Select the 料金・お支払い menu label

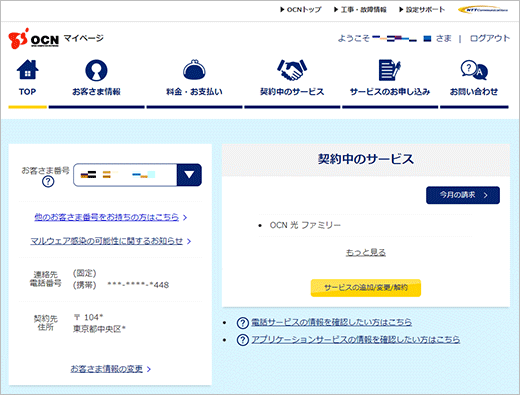tap(194, 92)
